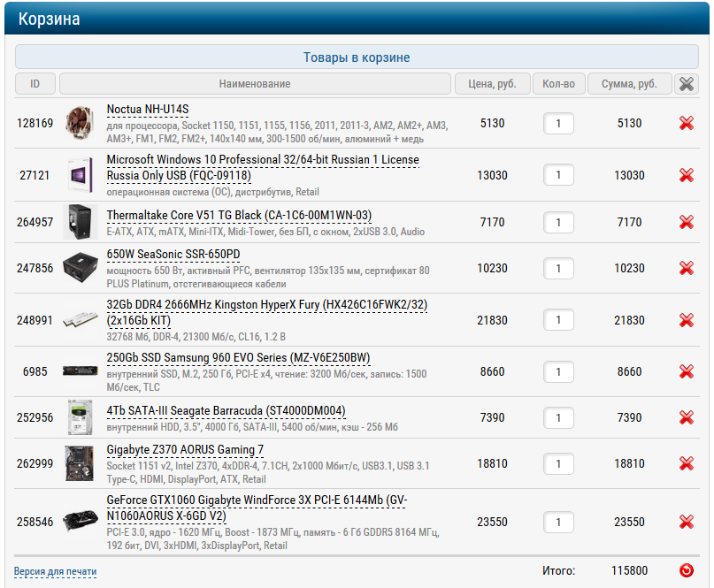Select product ID 247856

click(35, 268)
